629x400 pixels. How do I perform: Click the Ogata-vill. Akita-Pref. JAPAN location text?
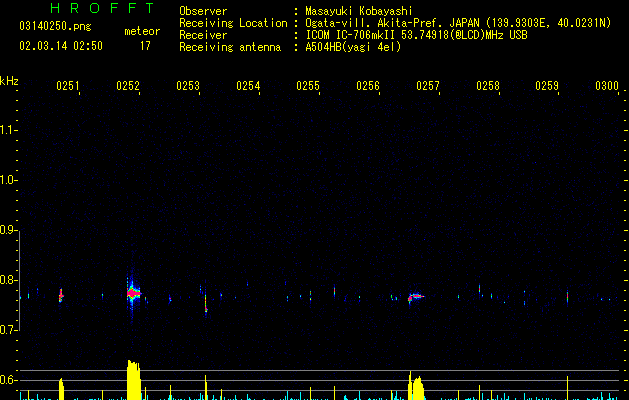458,23
